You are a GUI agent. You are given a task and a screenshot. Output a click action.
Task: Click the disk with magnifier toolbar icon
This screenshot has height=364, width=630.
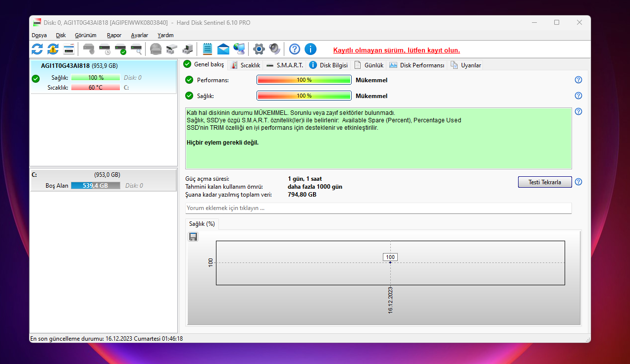tap(136, 49)
